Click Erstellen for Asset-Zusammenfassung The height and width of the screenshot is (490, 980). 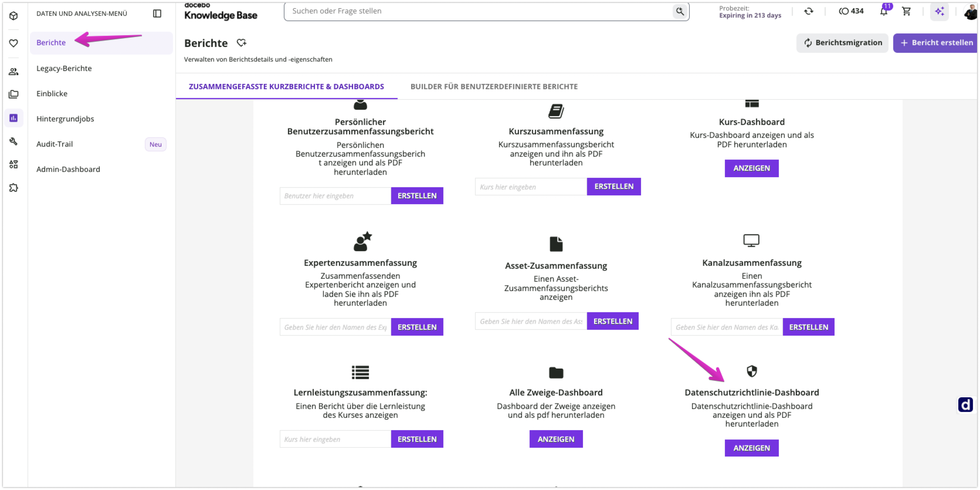coord(613,321)
